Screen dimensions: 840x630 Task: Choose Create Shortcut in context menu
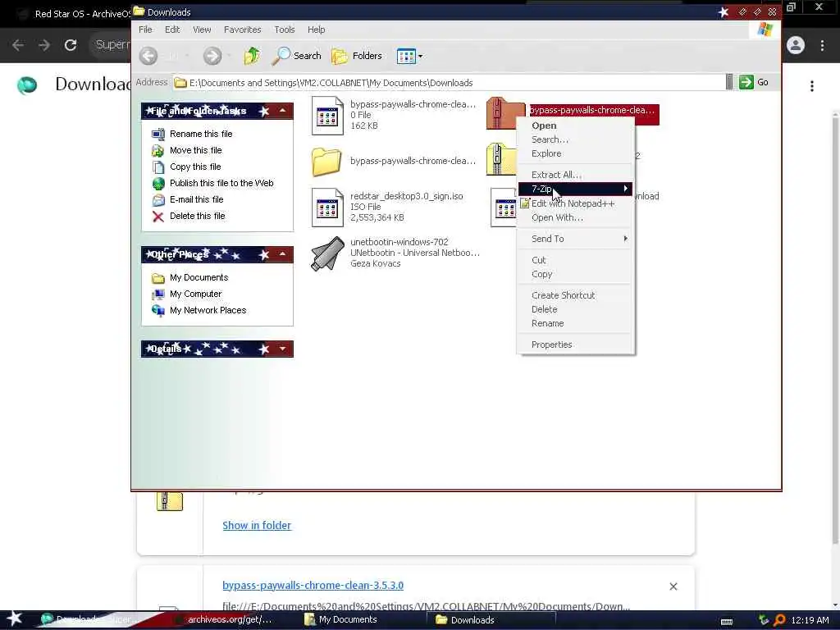point(575,295)
